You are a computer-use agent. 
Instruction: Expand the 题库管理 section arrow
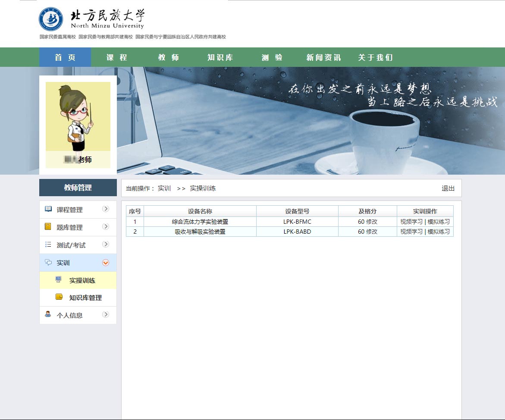[106, 227]
